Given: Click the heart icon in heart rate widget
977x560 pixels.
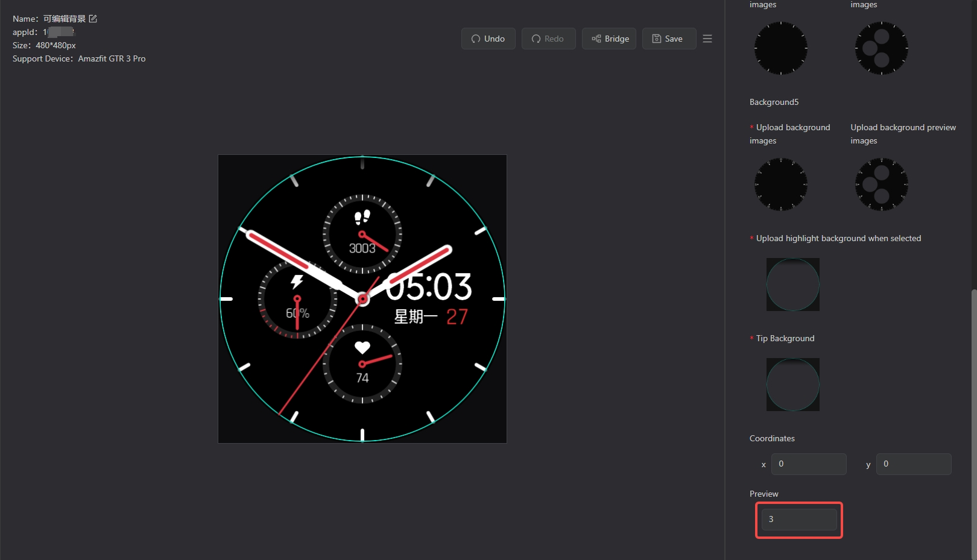Looking at the screenshot, I should click(362, 348).
